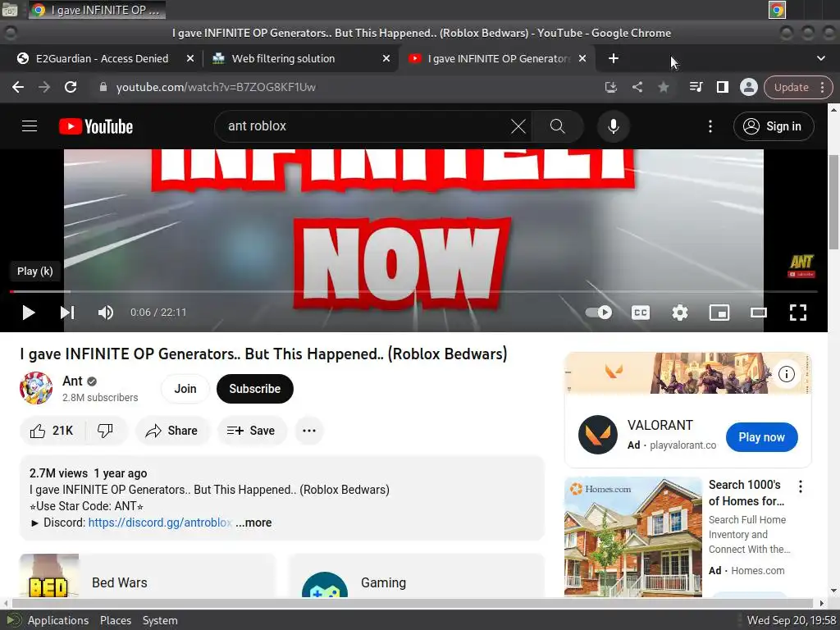Open System menu in panel

(x=160, y=620)
